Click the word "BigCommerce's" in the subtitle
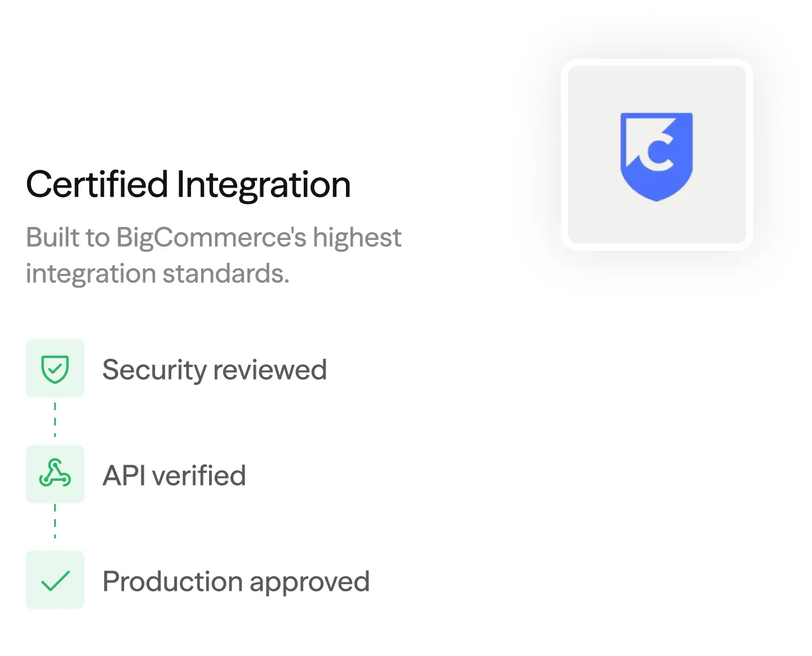812x656 pixels. coord(211,238)
